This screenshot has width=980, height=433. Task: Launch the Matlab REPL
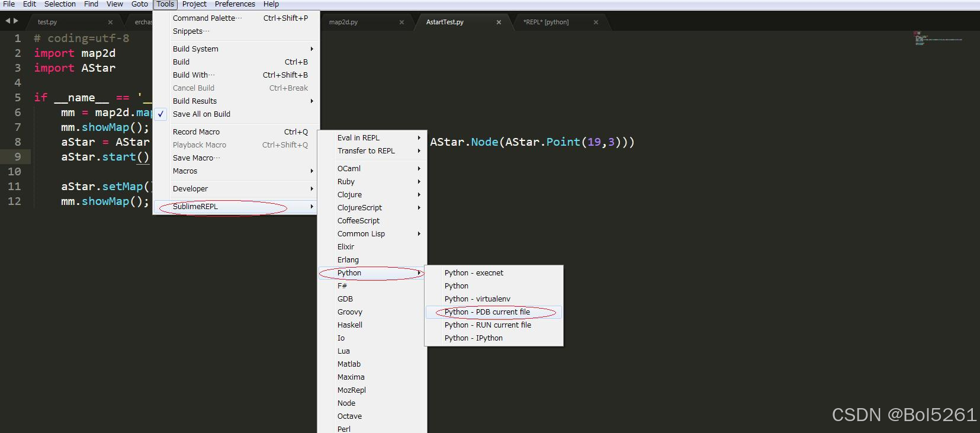[x=372, y=364]
